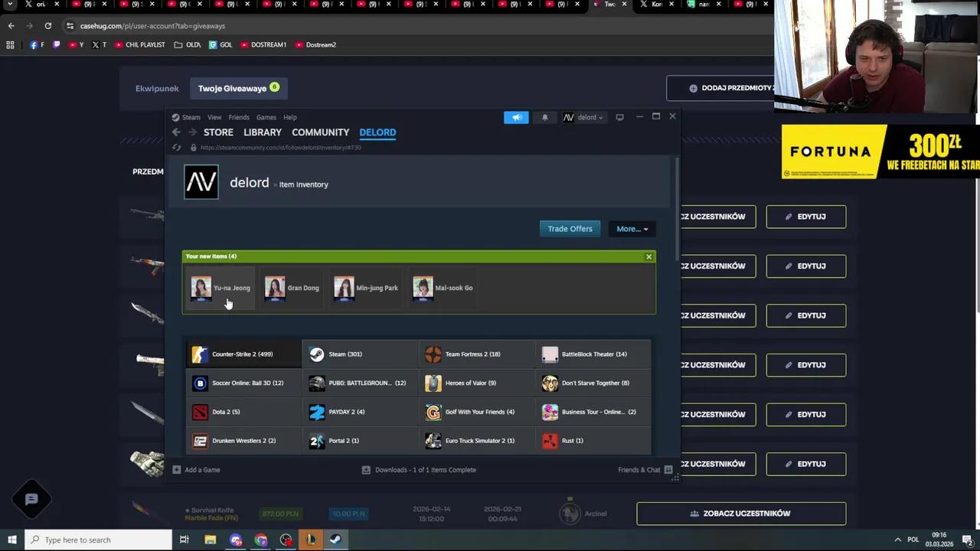Screen dimensions: 980x551
Task: Open the View menu in Steam
Action: coord(214,117)
